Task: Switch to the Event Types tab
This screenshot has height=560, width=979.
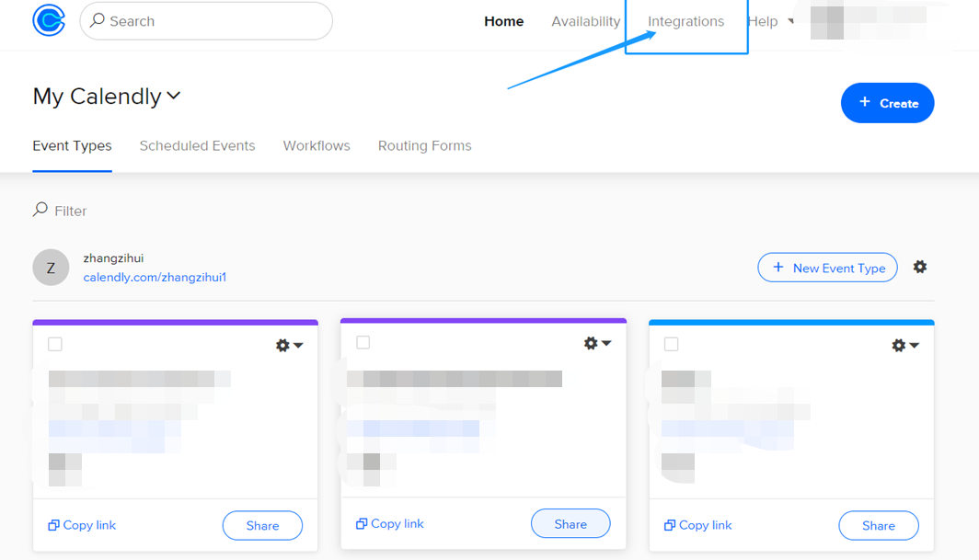Action: [x=72, y=145]
